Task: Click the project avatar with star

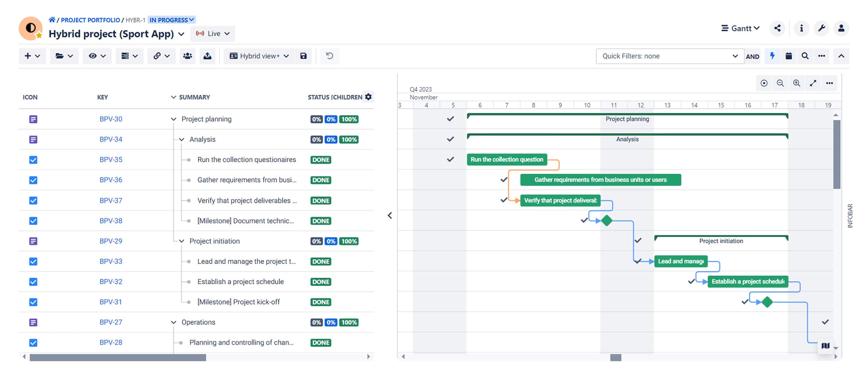Action: click(31, 28)
